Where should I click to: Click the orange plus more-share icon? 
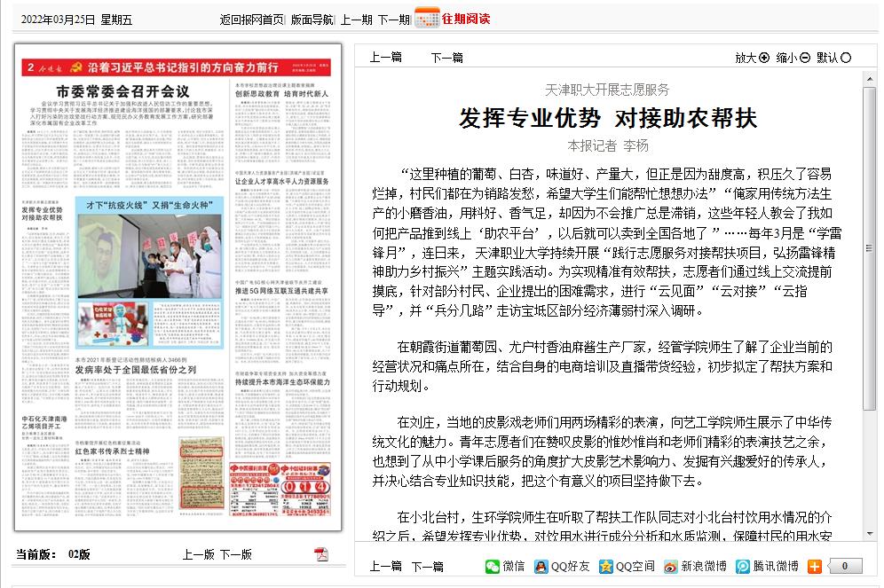(x=814, y=566)
